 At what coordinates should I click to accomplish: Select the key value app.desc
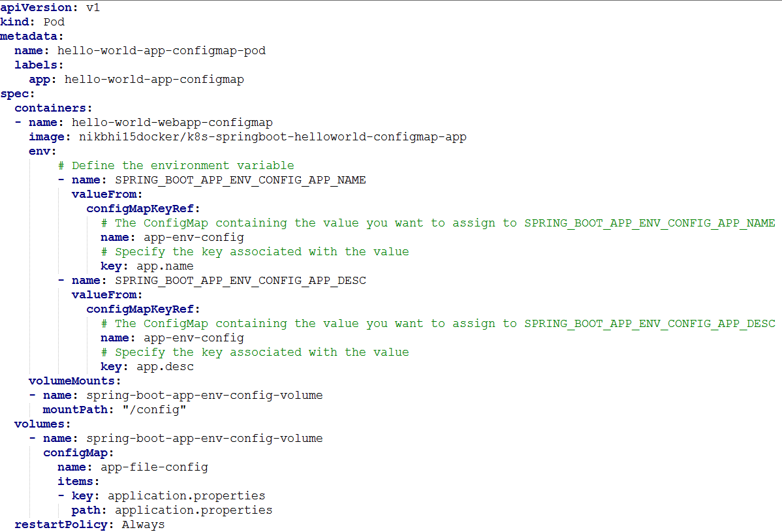(x=165, y=367)
